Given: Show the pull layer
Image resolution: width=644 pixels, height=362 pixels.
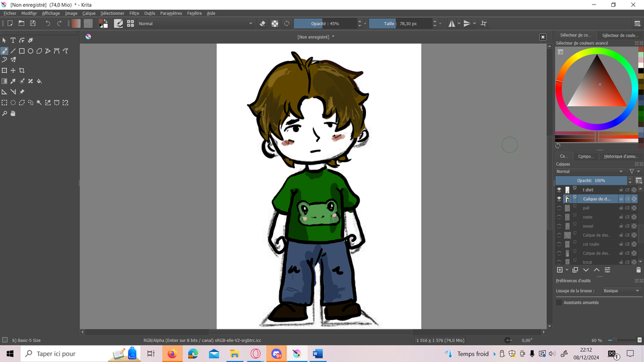Looking at the screenshot, I should [x=559, y=208].
